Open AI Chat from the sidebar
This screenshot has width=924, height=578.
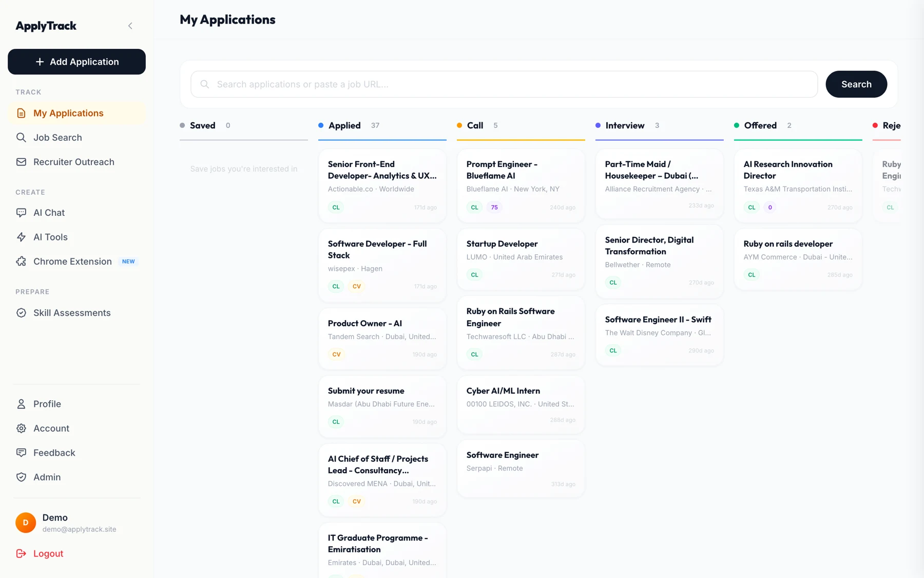coord(76,212)
